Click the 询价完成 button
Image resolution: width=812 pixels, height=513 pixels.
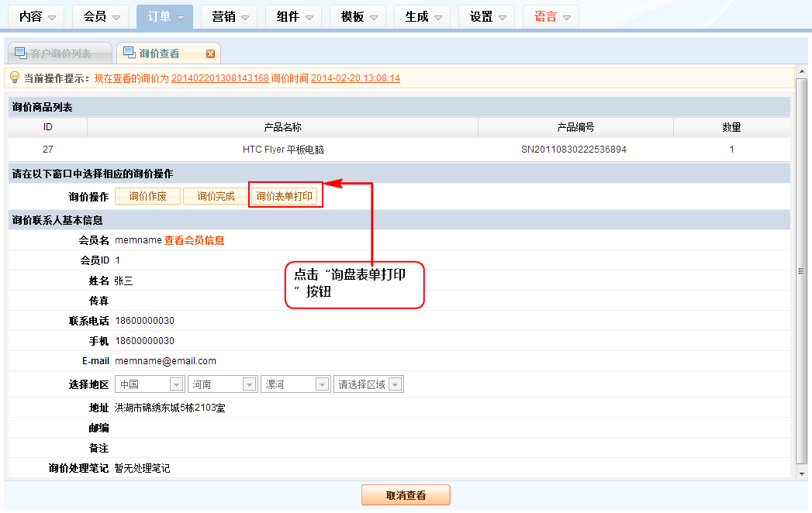216,197
